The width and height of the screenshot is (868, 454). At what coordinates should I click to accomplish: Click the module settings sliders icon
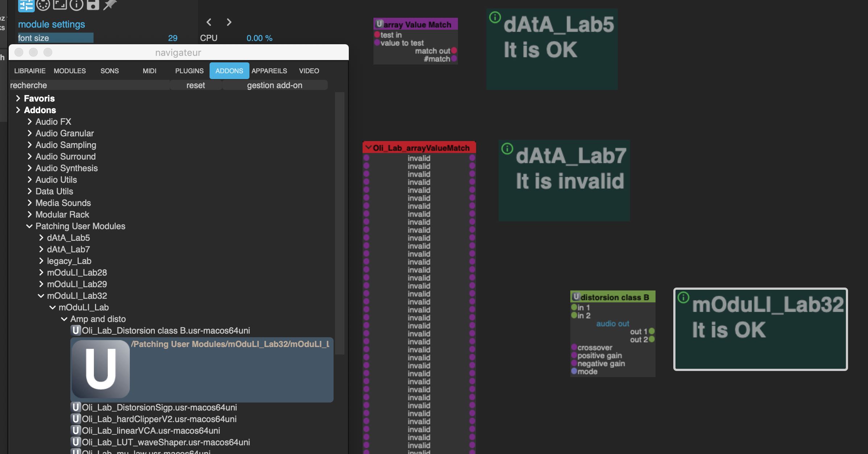[x=26, y=5]
